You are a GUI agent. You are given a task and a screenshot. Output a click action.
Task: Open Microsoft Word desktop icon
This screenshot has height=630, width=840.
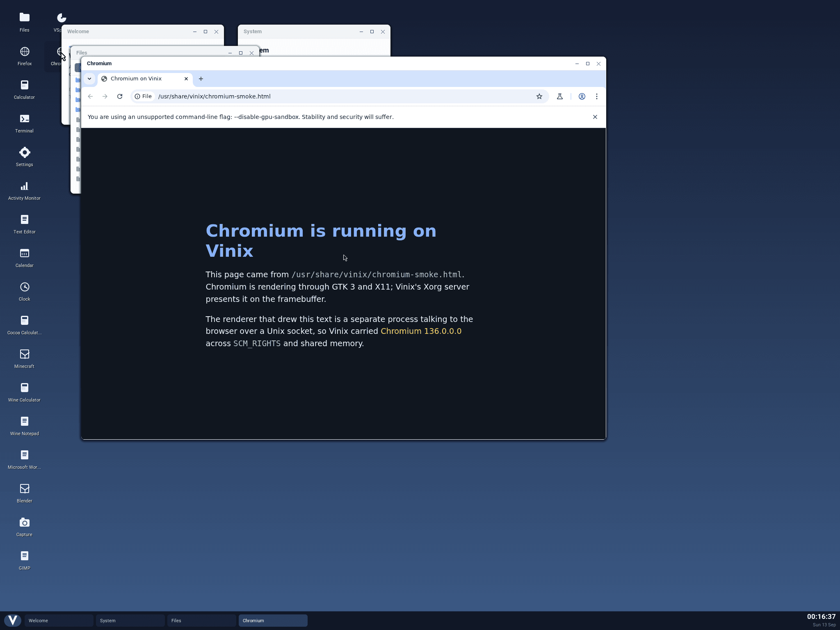pos(25,459)
